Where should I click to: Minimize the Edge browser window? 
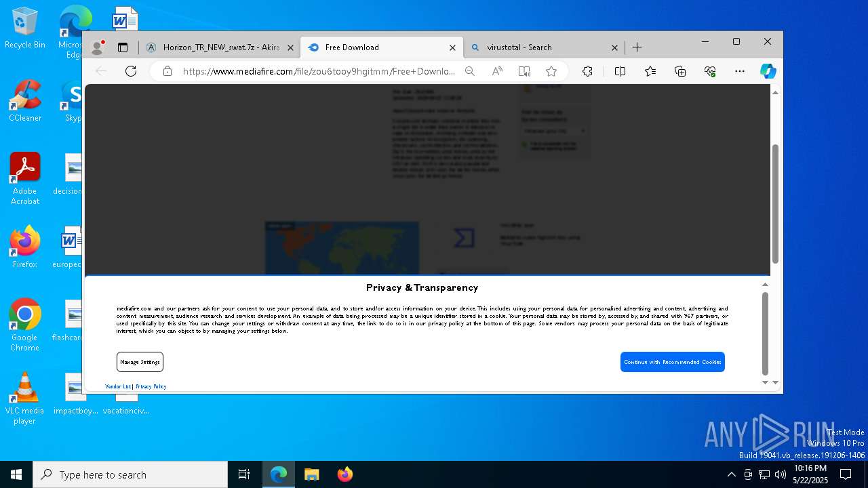coord(705,41)
